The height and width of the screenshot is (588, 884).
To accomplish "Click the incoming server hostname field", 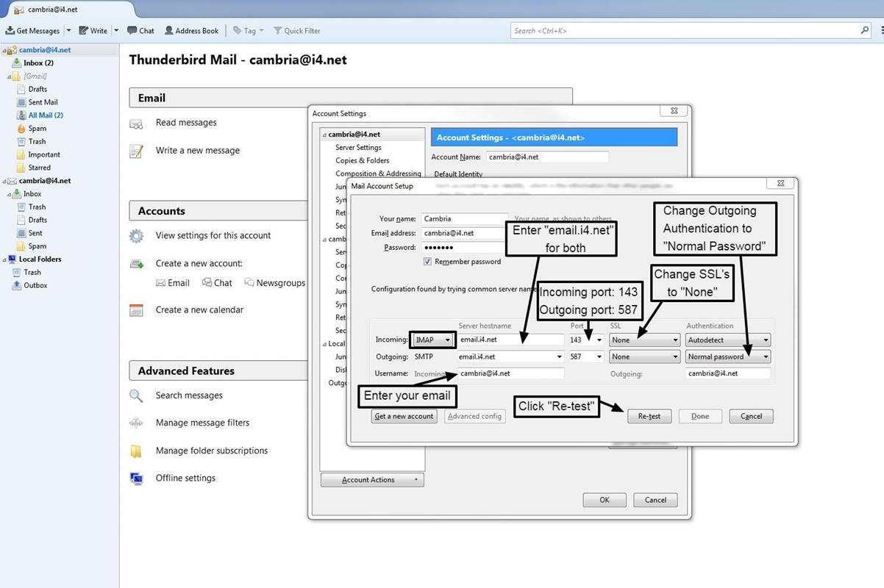I will click(x=510, y=340).
